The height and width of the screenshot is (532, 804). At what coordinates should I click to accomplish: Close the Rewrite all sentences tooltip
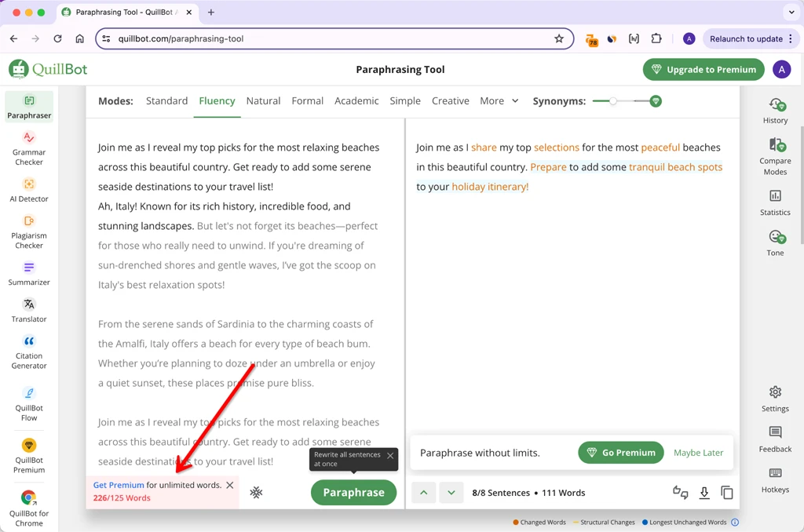[390, 455]
